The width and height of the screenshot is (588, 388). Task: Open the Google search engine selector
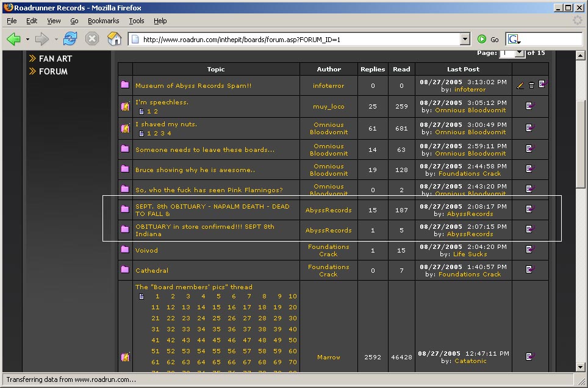[x=514, y=39]
